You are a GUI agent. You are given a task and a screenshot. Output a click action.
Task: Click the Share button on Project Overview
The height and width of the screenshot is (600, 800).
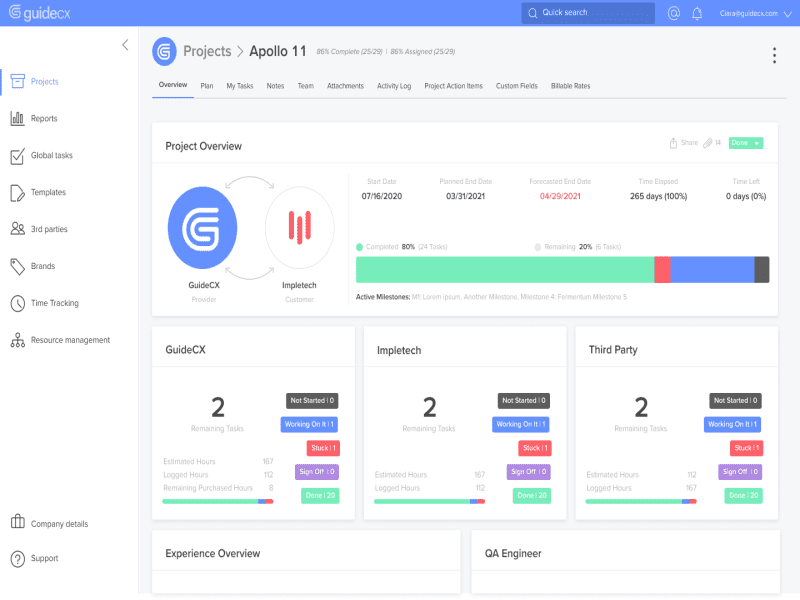[x=682, y=142]
